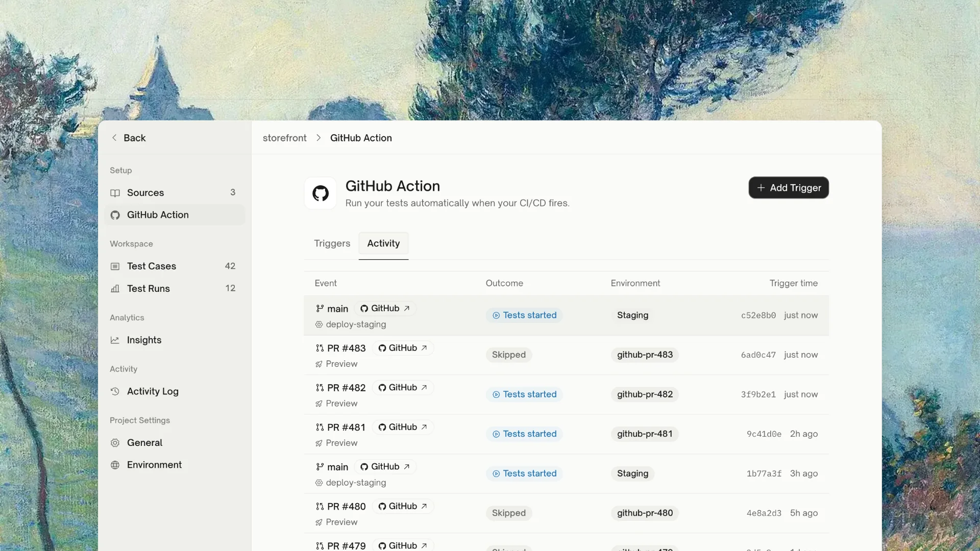The image size is (980, 551).
Task: Select the Test Cases list icon
Action: tap(115, 266)
